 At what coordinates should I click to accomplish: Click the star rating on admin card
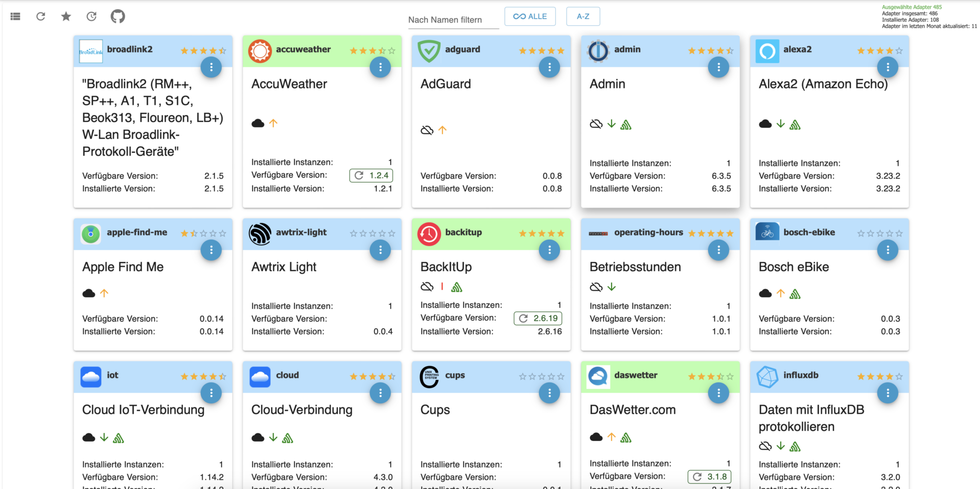coord(711,50)
